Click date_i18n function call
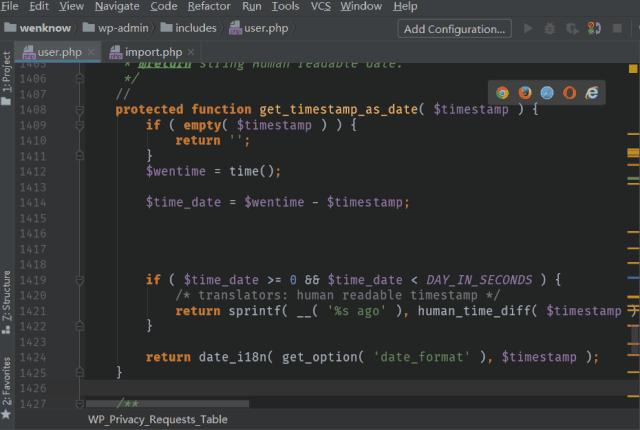Viewport: 640px width, 430px height. (233, 357)
